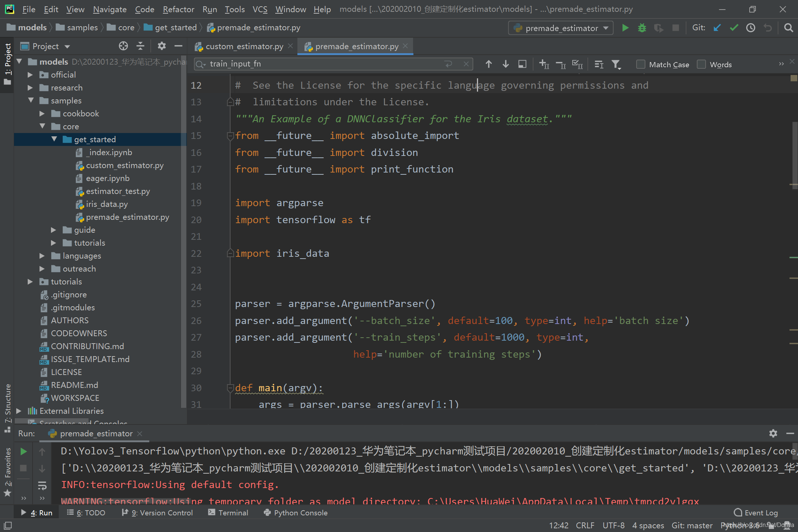Switch to custom_estimator.py editor tab
Viewport: 798px width, 532px height.
coord(244,47)
